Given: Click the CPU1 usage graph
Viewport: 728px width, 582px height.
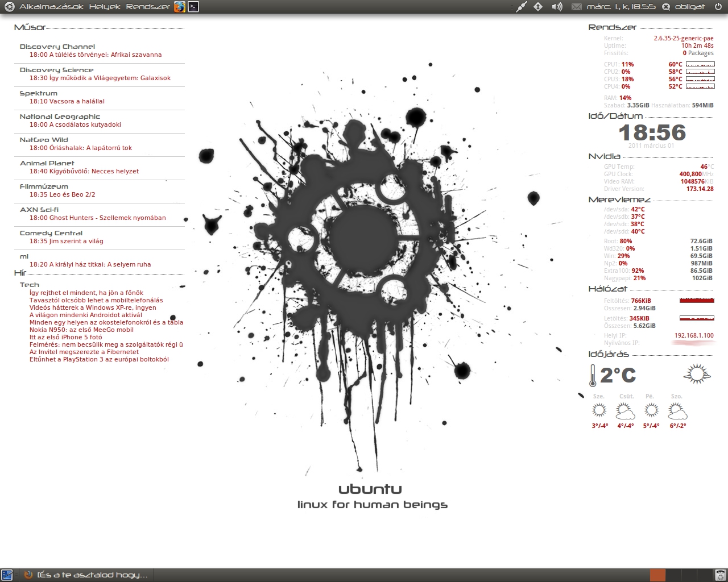Looking at the screenshot, I should pyautogui.click(x=700, y=64).
